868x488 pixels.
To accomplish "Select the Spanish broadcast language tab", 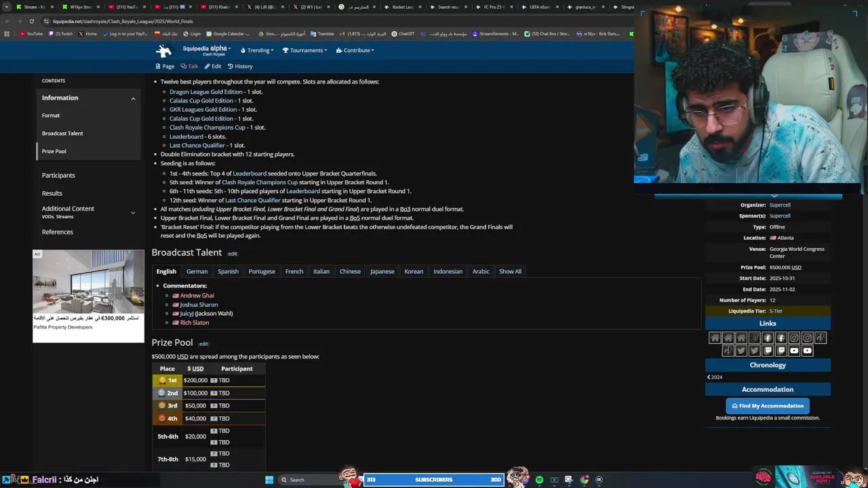I will point(228,271).
